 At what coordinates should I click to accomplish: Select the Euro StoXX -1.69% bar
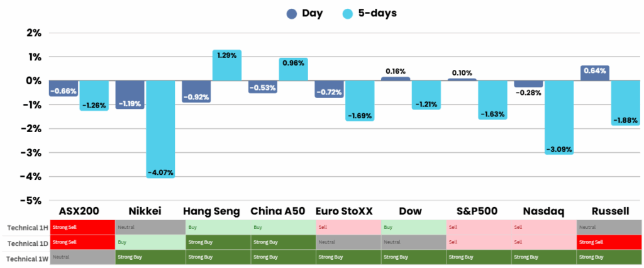click(360, 101)
